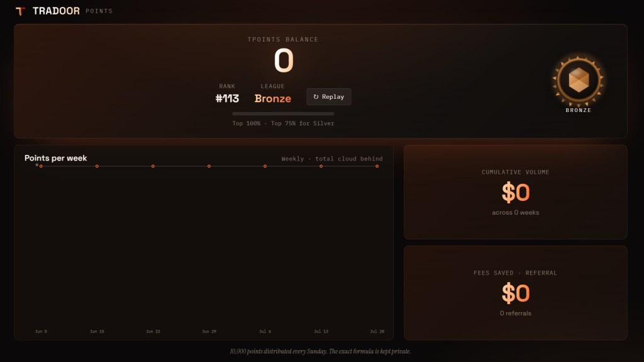Click the Cumulative Volume $0 value
This screenshot has width=644, height=362.
point(516,193)
